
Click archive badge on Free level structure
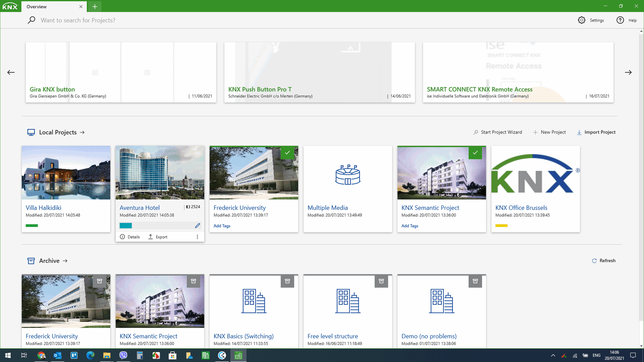pos(381,281)
